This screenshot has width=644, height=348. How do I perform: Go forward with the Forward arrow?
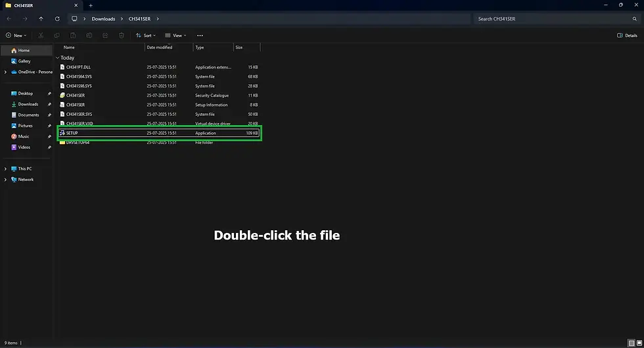click(25, 18)
